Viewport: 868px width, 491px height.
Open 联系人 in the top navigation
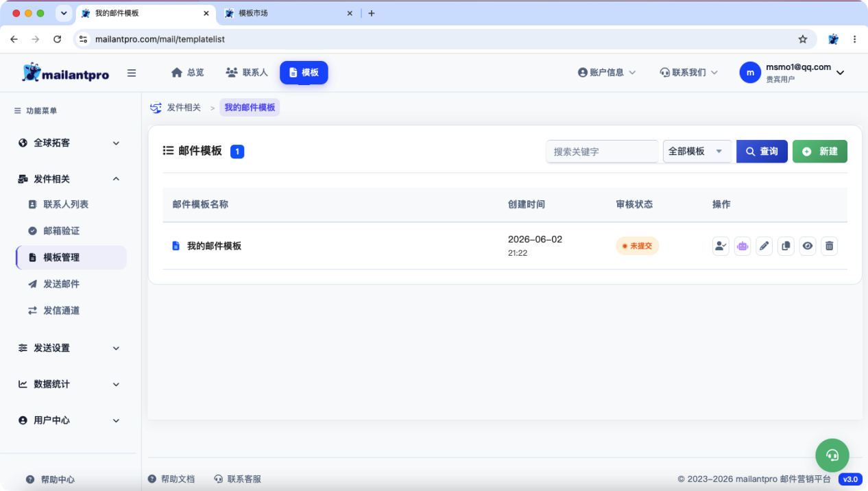click(x=247, y=73)
